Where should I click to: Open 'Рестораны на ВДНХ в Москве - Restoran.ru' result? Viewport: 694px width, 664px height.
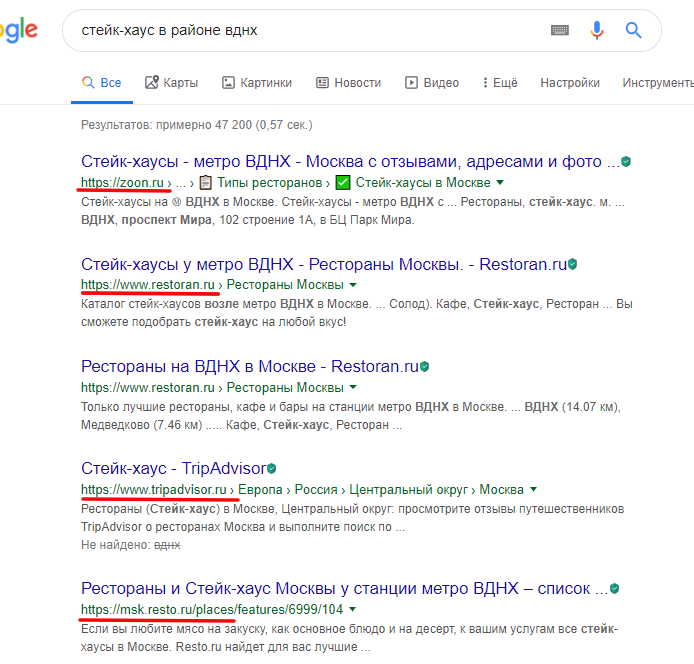pyautogui.click(x=250, y=367)
